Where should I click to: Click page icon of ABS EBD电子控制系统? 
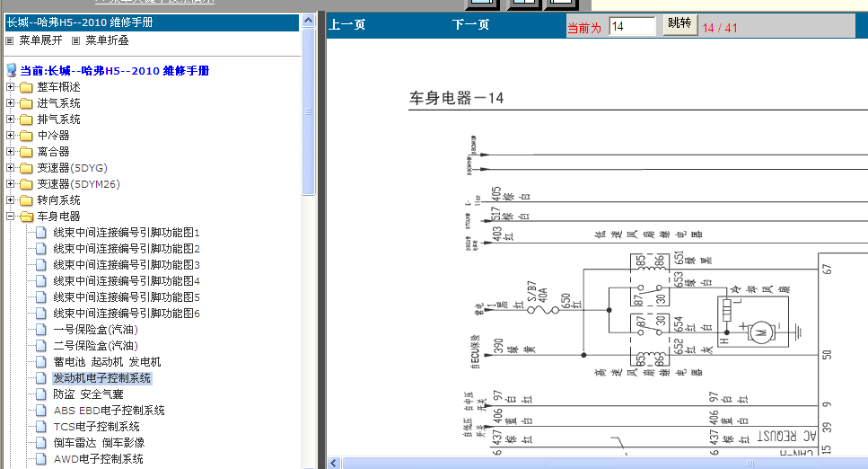pyautogui.click(x=41, y=411)
